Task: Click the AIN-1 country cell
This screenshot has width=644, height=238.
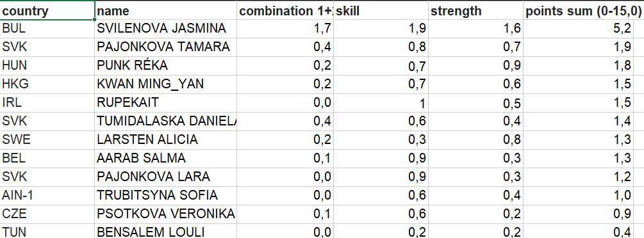Action: pos(47,195)
